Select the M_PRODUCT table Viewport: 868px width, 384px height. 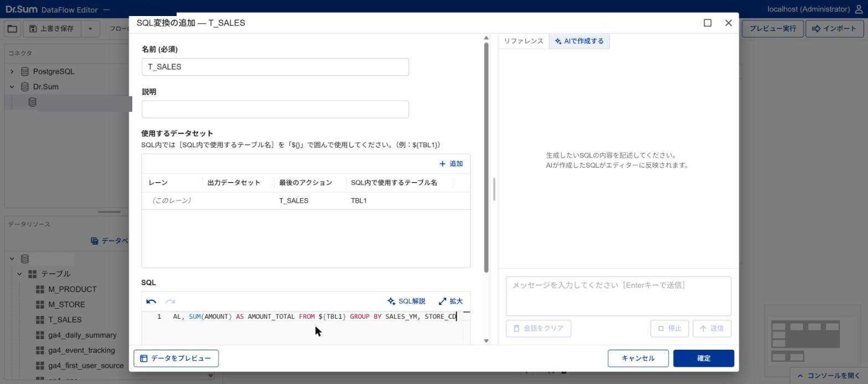pos(72,289)
